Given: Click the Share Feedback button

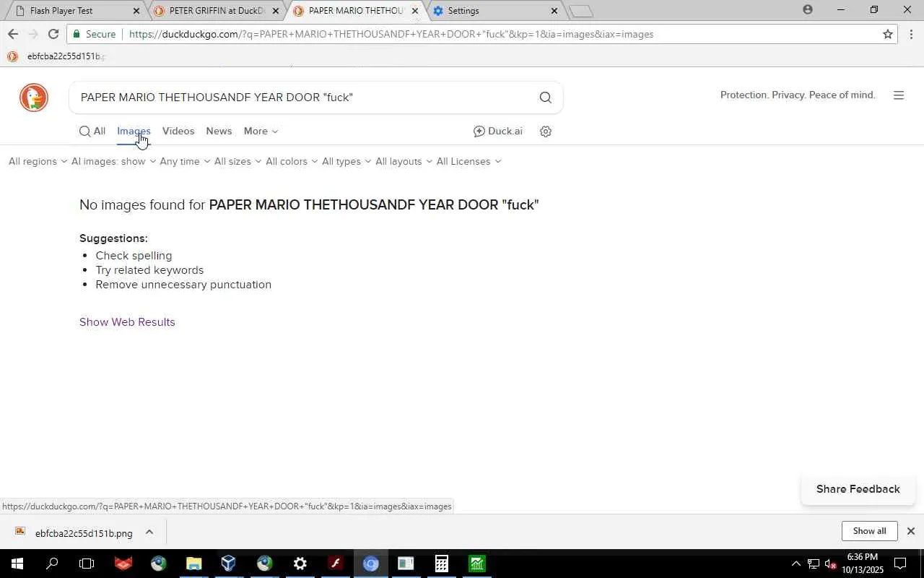Looking at the screenshot, I should click(x=858, y=489).
